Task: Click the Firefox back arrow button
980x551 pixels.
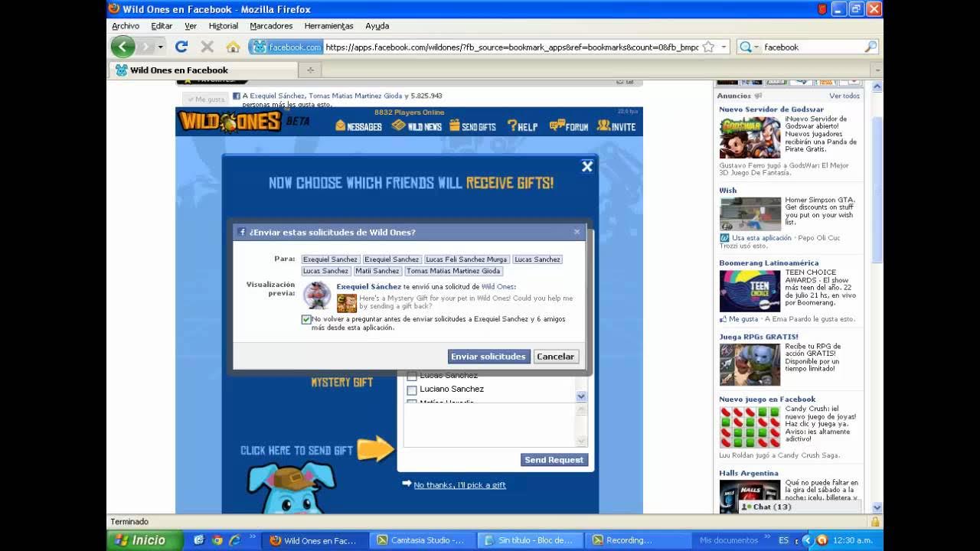Action: coord(122,47)
